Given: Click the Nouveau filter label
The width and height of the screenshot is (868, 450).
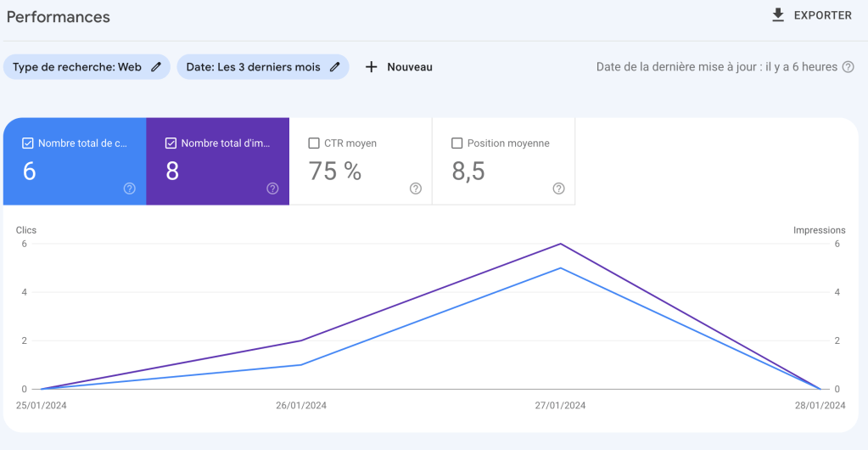Looking at the screenshot, I should [410, 67].
